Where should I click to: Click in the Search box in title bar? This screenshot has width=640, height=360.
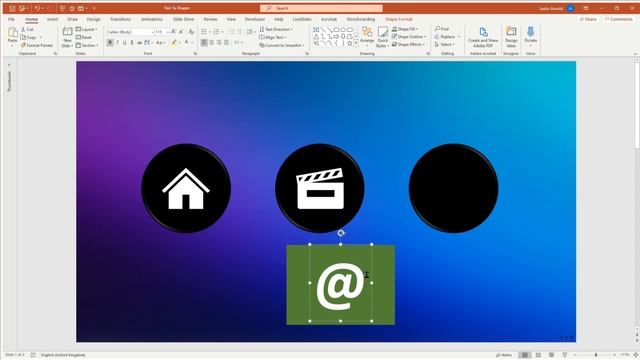(x=321, y=8)
